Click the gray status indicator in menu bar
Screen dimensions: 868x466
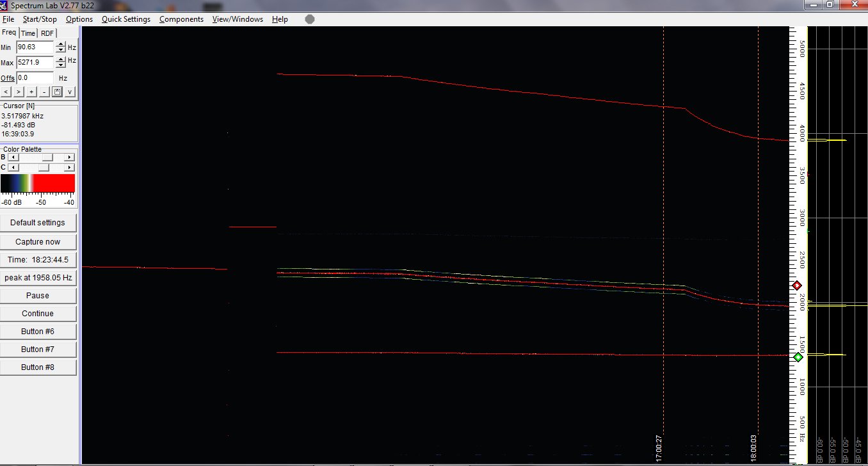[310, 19]
